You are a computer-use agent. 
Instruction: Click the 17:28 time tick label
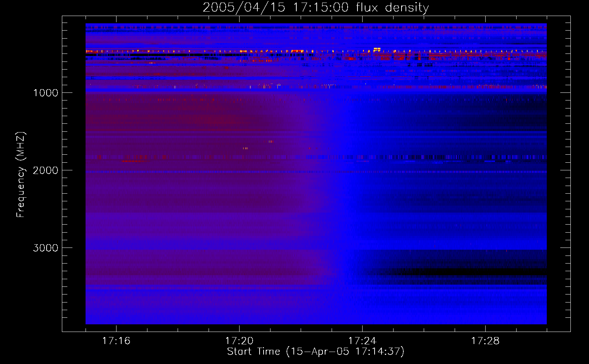pyautogui.click(x=485, y=341)
